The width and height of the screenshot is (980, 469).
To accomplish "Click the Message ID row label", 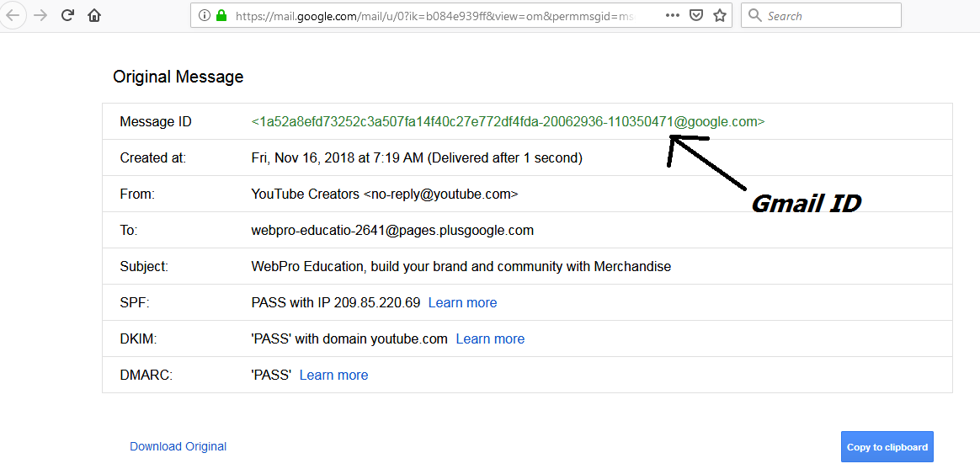I will click(x=156, y=122).
